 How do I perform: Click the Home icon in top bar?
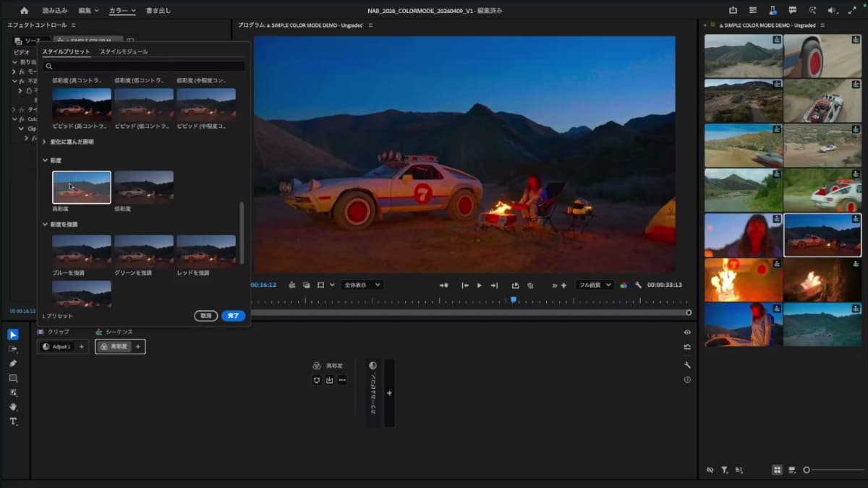(x=24, y=10)
